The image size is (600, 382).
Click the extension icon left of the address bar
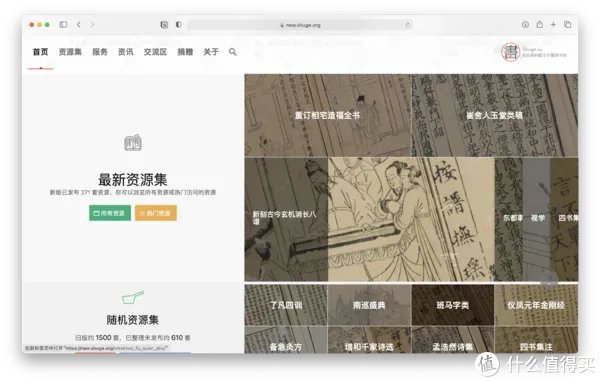click(164, 25)
